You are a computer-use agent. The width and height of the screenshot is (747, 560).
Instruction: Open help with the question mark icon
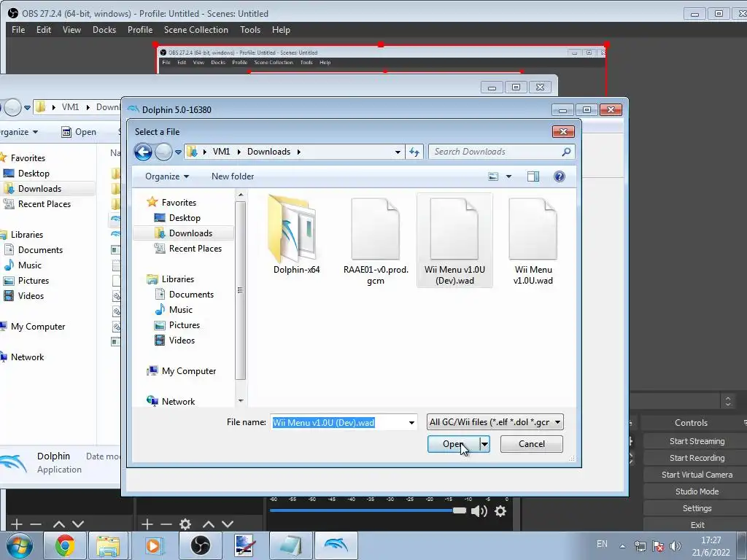point(560,176)
